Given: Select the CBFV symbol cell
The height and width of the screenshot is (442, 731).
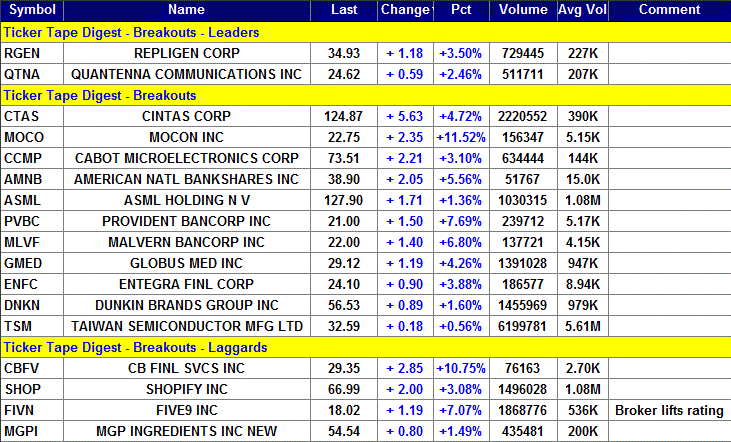Looking at the screenshot, I should 32,368.
